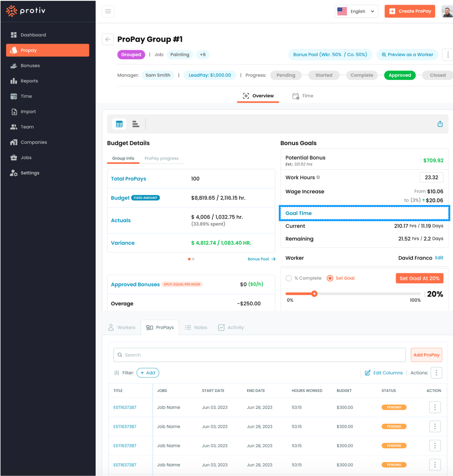Open Actions three-dot menu
The height and width of the screenshot is (476, 453).
click(436, 373)
